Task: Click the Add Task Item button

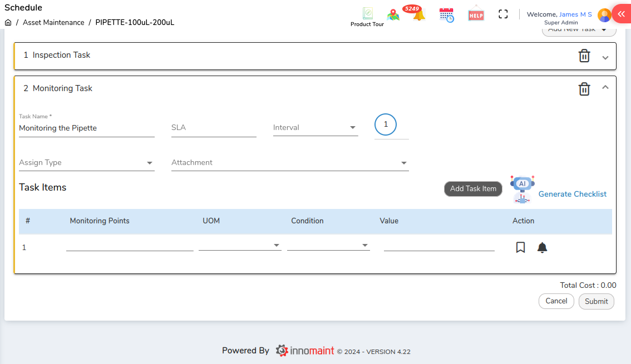Action: click(x=473, y=189)
